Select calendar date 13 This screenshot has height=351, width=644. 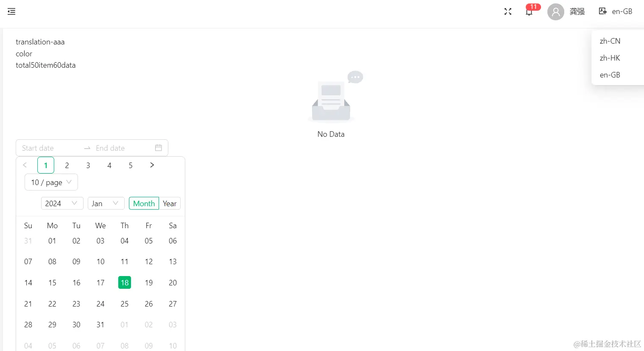(173, 261)
